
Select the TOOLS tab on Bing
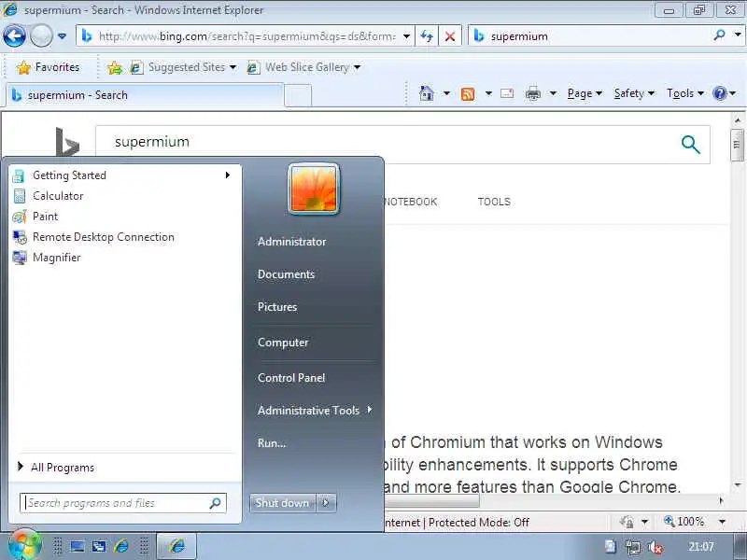point(494,202)
